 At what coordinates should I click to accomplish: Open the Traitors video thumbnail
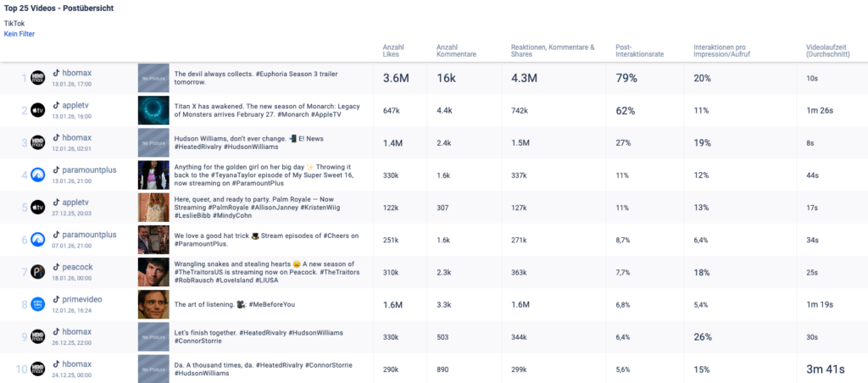(x=154, y=272)
